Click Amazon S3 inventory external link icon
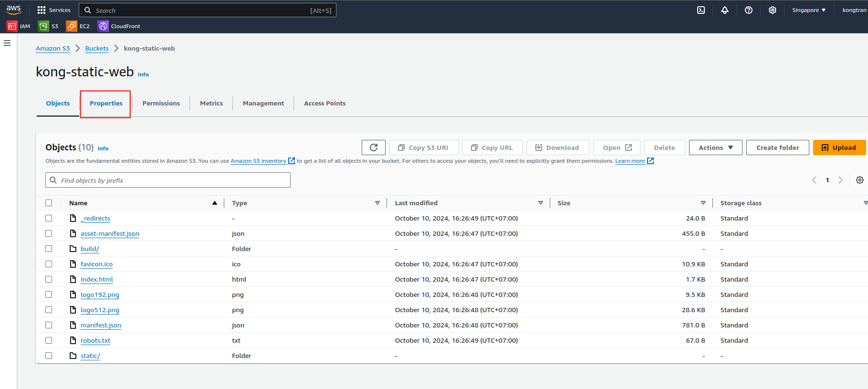This screenshot has width=868, height=389. [x=292, y=161]
